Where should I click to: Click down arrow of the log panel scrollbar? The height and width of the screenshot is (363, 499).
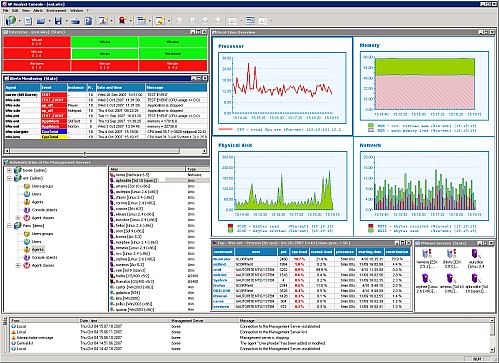pyautogui.click(x=492, y=349)
